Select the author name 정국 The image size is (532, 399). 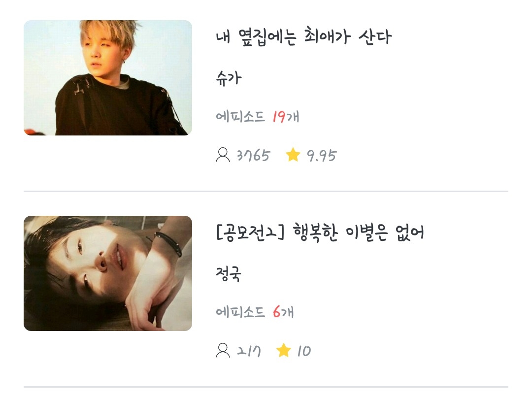229,273
